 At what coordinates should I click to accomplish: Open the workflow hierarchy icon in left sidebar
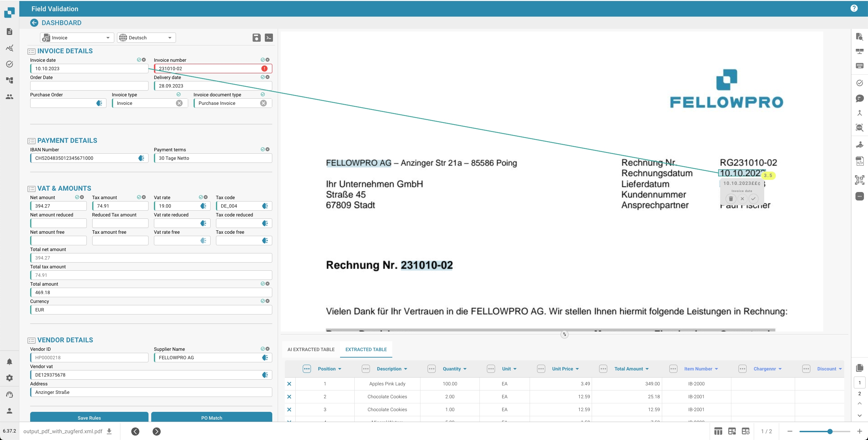click(9, 80)
